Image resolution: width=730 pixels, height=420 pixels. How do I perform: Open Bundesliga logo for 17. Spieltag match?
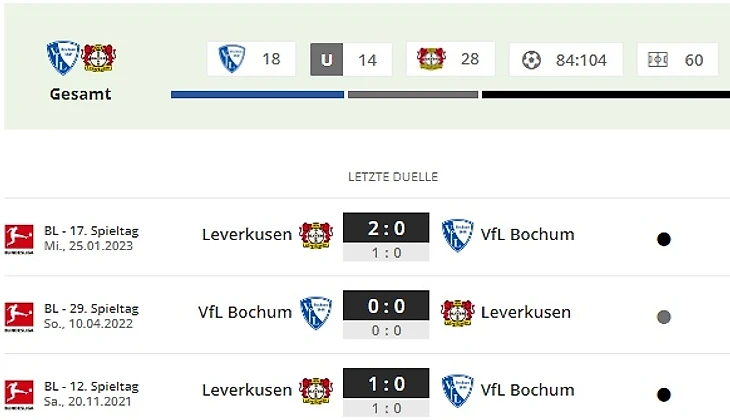click(x=19, y=238)
